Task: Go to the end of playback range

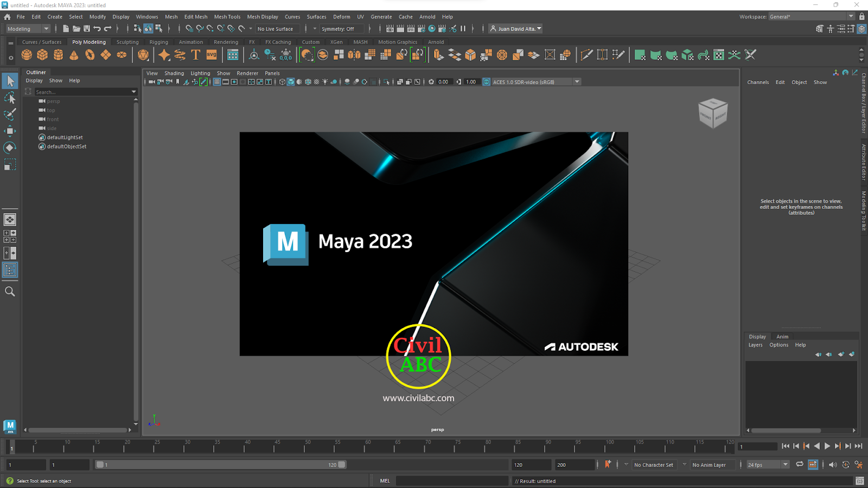Action: coord(858,446)
